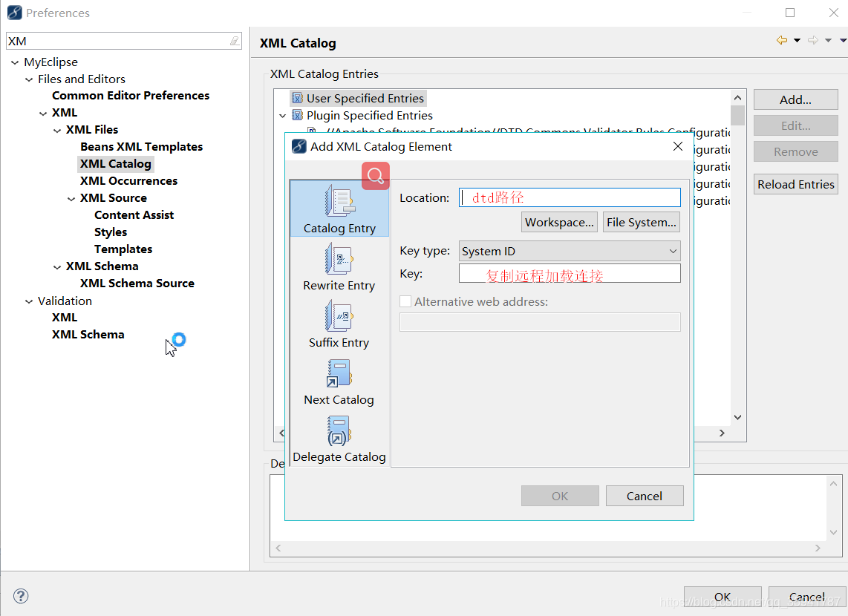Focus the Key input field

coord(570,273)
